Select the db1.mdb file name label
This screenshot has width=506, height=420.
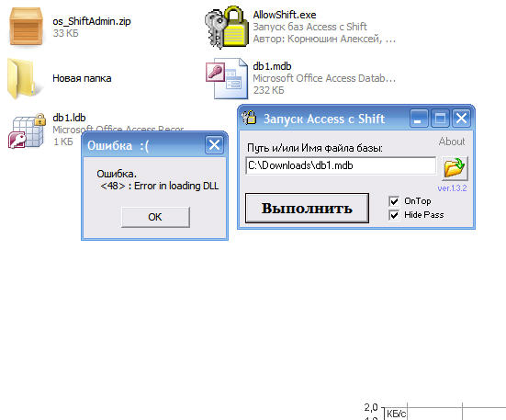pos(272,66)
